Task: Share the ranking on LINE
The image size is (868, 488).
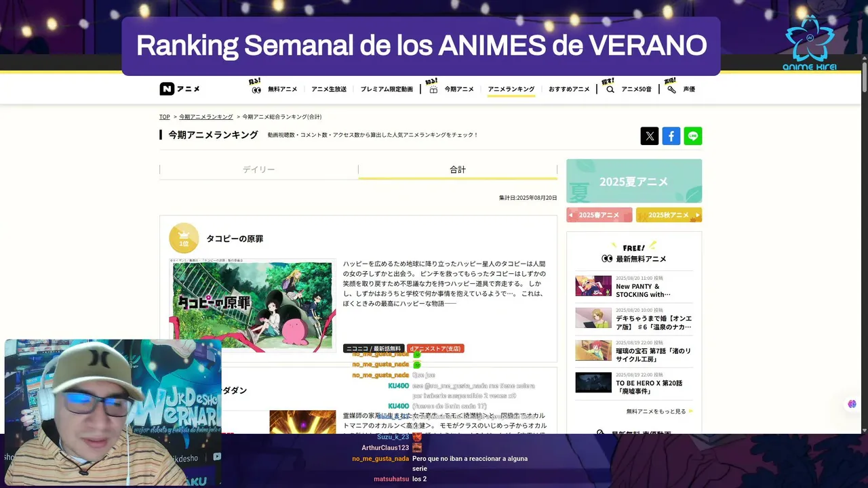Action: [x=693, y=136]
